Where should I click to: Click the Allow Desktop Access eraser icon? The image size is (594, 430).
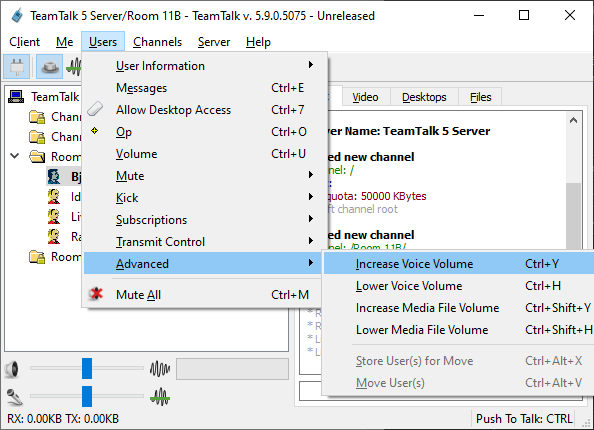tap(95, 109)
